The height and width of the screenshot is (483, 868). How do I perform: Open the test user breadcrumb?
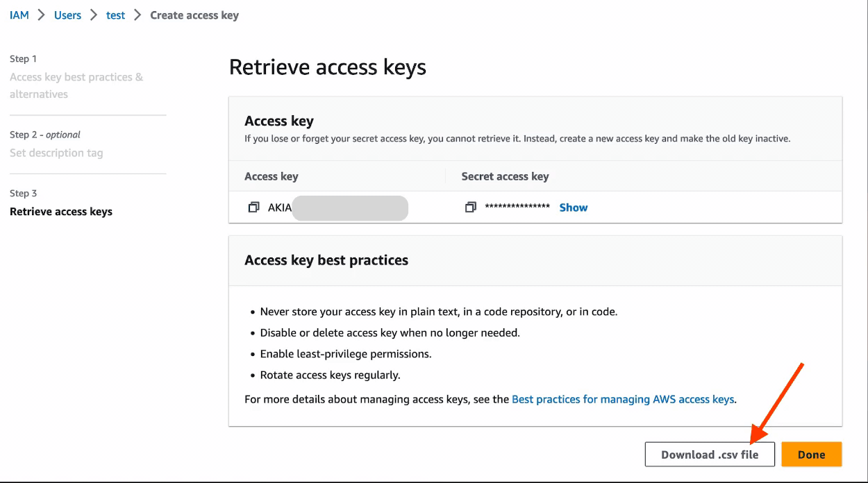116,15
